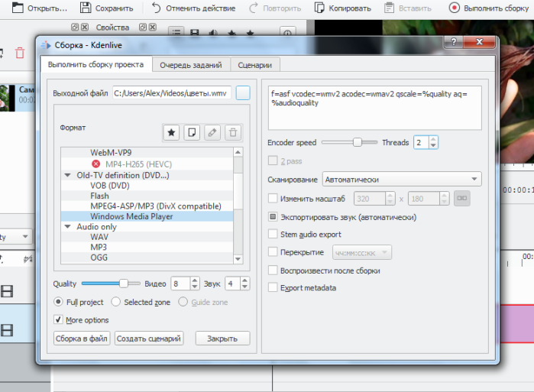Viewport: 534px width, 392px height.
Task: Click the Save toolbar icon
Action: [x=86, y=8]
